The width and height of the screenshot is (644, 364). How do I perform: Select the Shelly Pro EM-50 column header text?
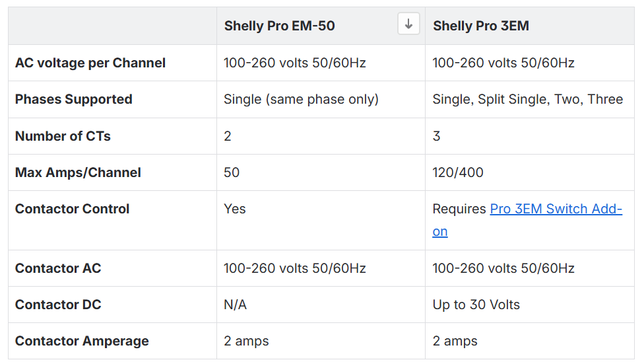coord(279,26)
